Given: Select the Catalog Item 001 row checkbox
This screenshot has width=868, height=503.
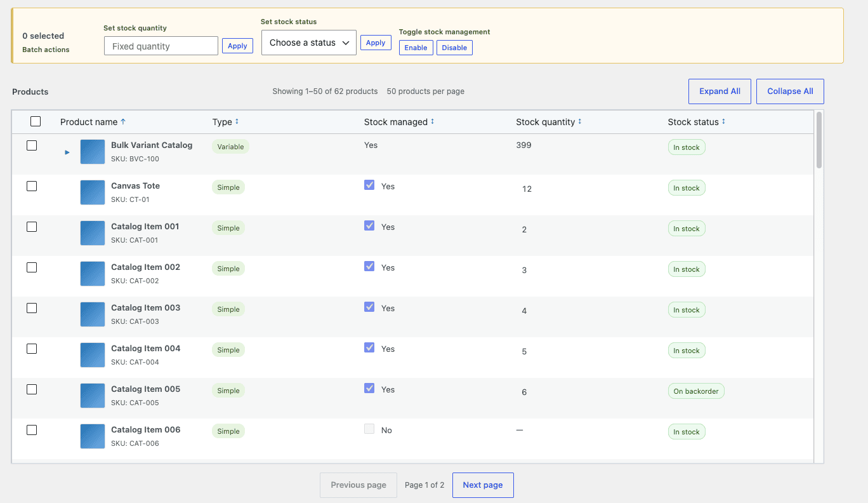Looking at the screenshot, I should [32, 227].
